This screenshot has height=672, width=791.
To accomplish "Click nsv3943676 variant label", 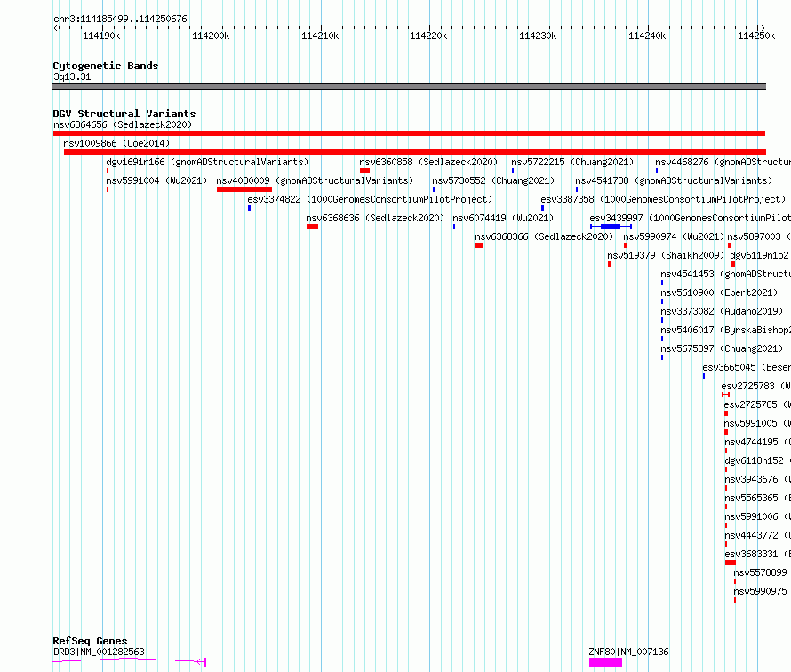I will (x=758, y=479).
